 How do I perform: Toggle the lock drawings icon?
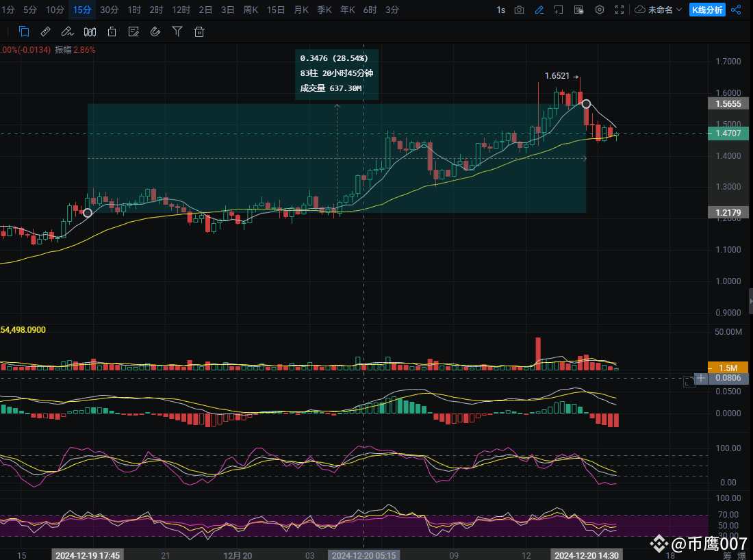click(x=112, y=31)
